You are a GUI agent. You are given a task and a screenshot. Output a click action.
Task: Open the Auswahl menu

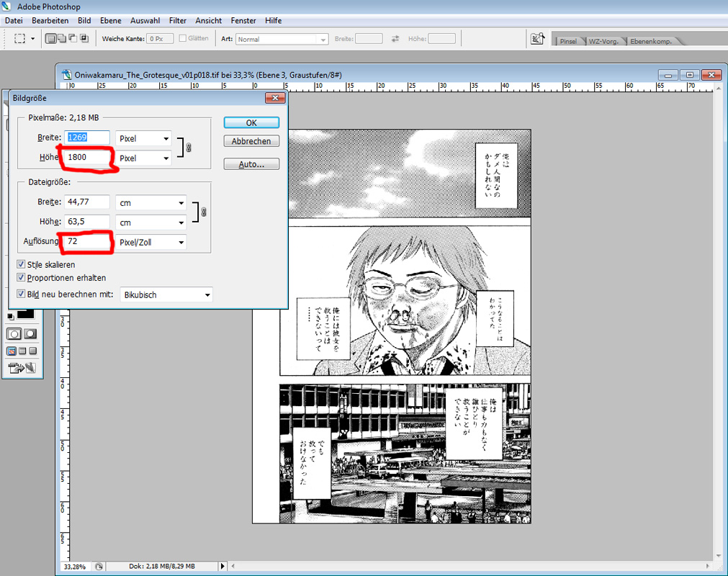145,20
